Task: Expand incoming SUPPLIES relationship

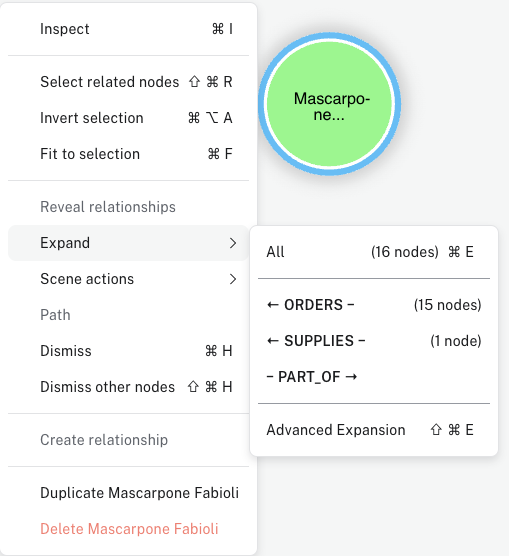Action: [x=374, y=341]
